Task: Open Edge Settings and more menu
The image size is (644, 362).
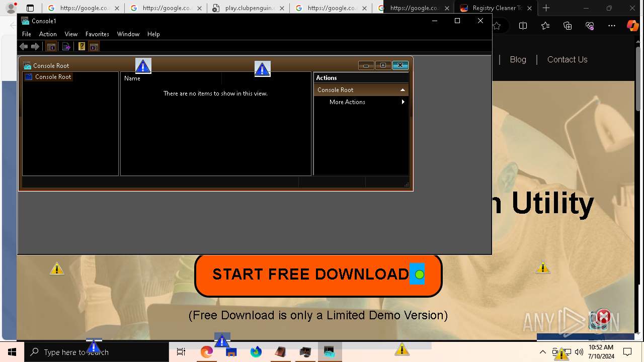Action: tap(612, 26)
